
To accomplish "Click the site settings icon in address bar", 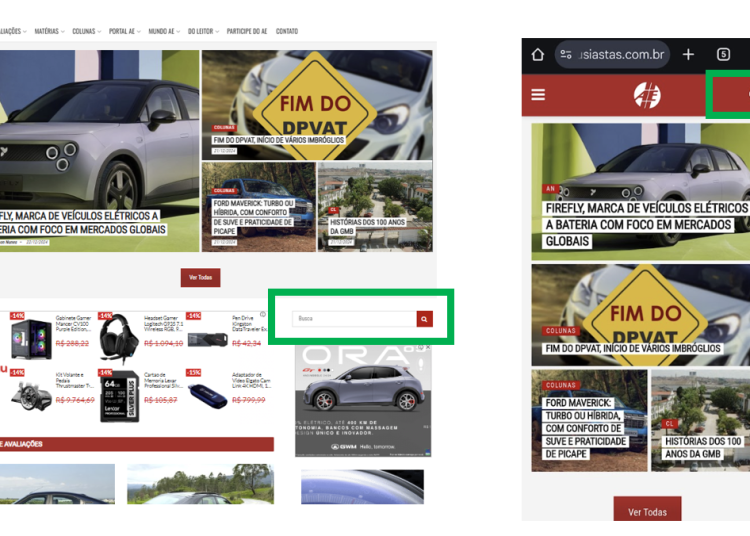I will (x=566, y=54).
